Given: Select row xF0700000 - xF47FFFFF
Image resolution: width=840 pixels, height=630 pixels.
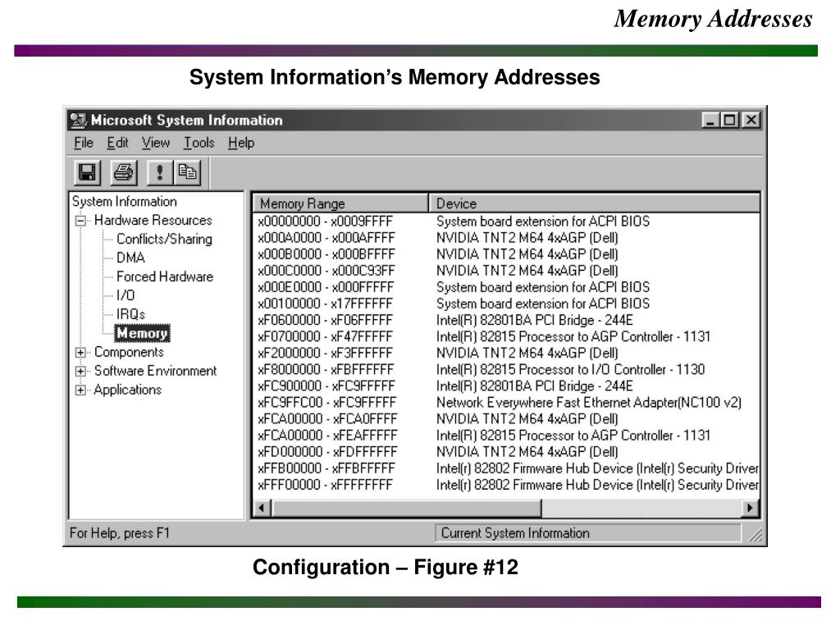Looking at the screenshot, I should click(x=506, y=336).
